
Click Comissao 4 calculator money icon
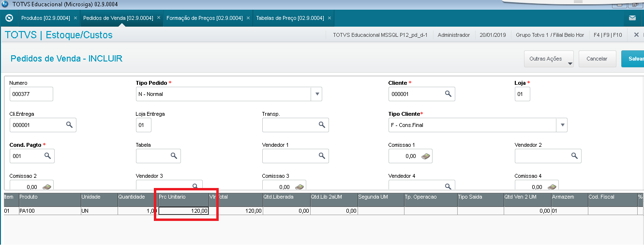click(552, 187)
